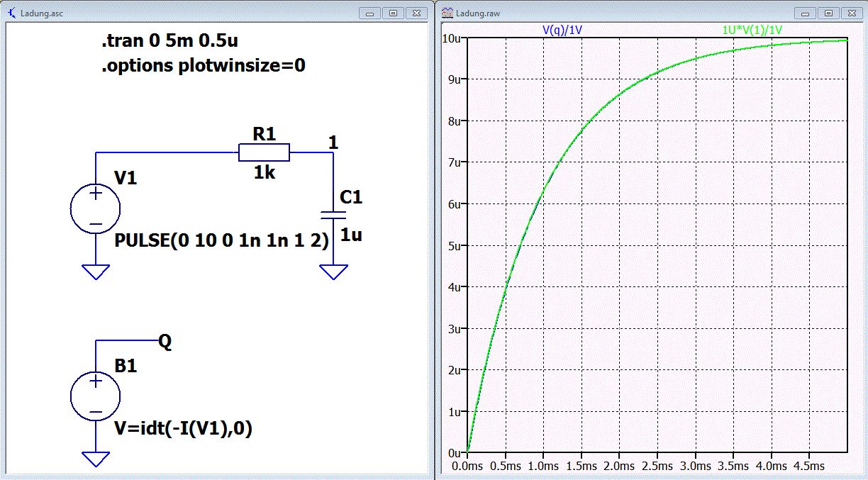Screen dimensions: 868x480
Task: Select the R1 resistor symbol
Action: [x=264, y=152]
